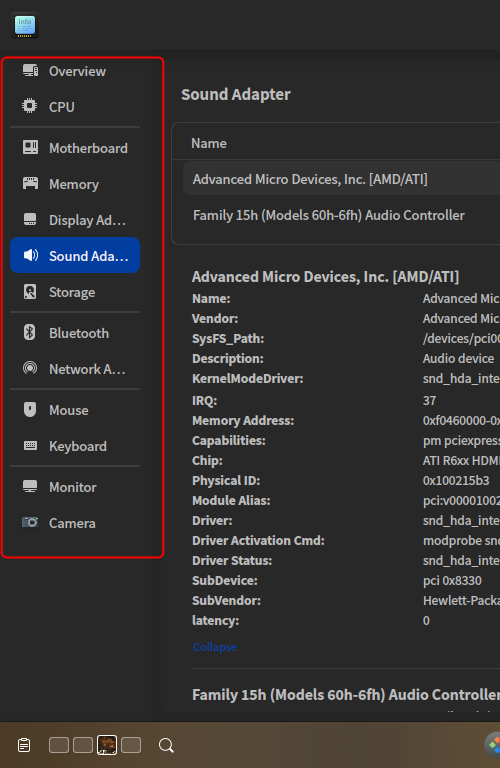Click the Memory module icon
500x768 pixels.
(30, 184)
